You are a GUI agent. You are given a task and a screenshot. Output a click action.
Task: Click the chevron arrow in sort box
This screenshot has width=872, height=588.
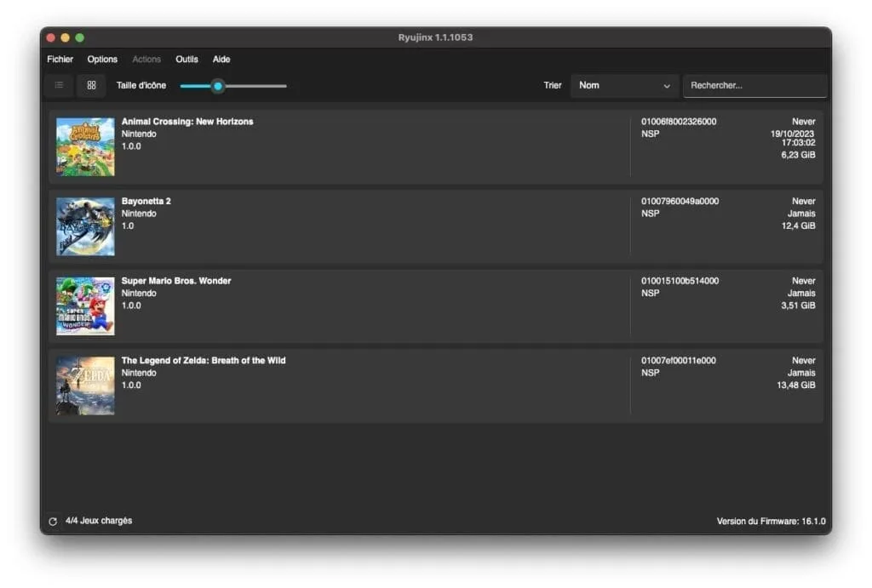point(667,86)
